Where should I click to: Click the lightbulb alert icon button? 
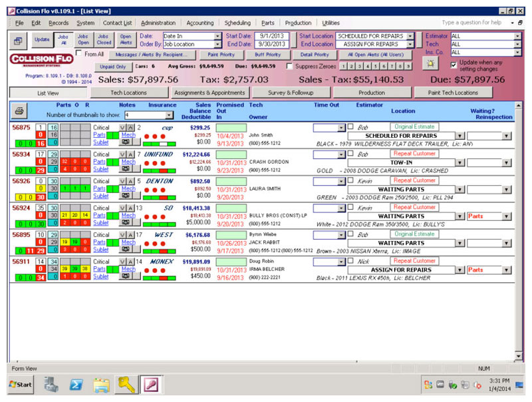430,63
